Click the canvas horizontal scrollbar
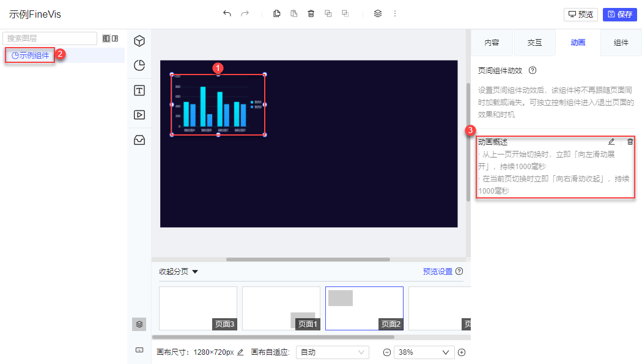The height and width of the screenshot is (364, 642). (x=308, y=260)
